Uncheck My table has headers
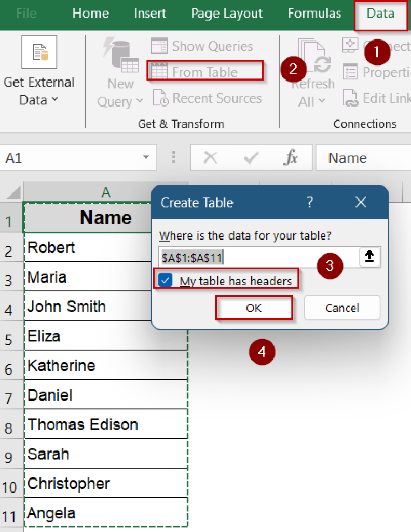The height and width of the screenshot is (532, 411). 165,281
